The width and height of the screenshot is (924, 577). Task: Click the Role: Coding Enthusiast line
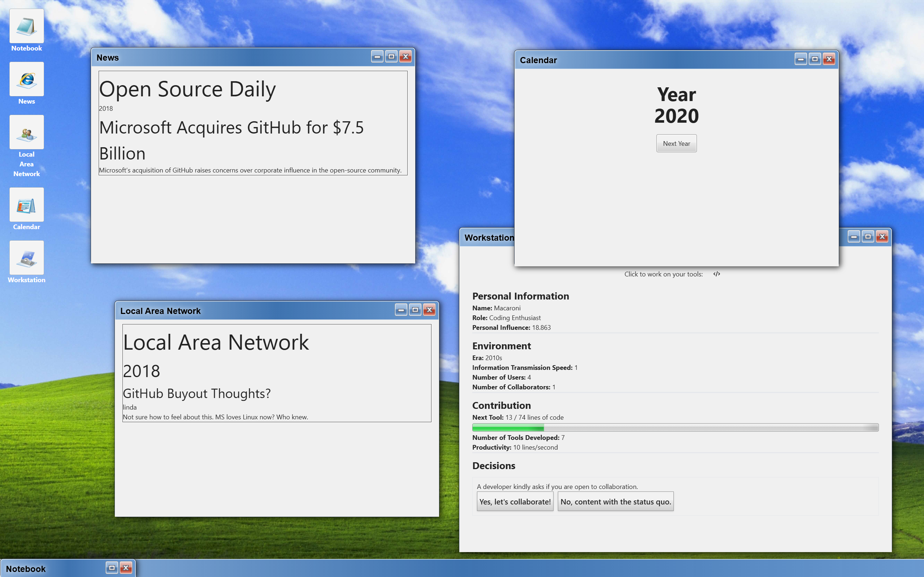coord(506,318)
